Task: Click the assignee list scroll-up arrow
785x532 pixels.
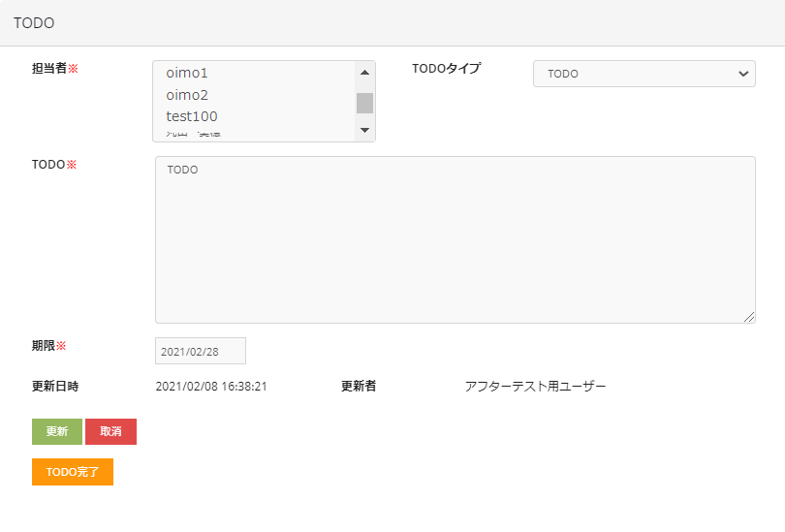Action: point(364,72)
